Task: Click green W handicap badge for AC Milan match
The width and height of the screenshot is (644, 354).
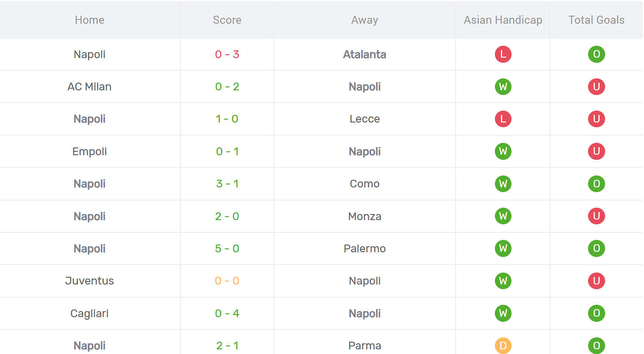Action: point(503,86)
